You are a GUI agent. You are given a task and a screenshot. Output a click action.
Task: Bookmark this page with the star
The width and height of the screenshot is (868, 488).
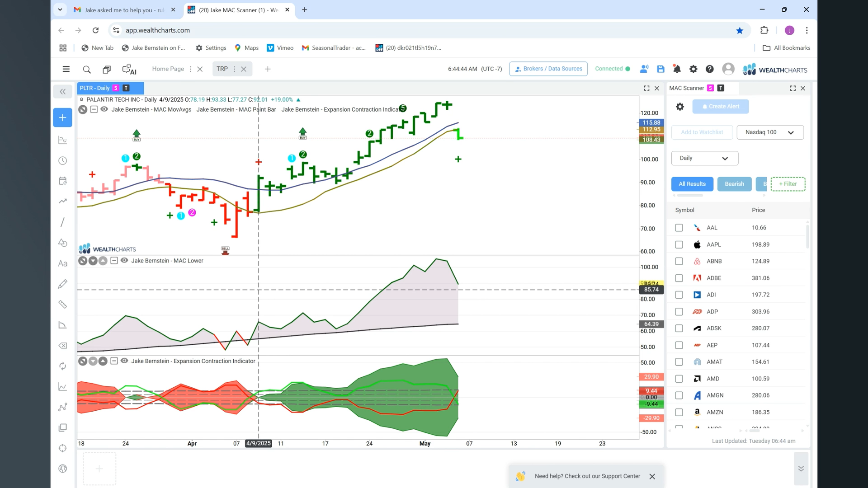tap(740, 30)
